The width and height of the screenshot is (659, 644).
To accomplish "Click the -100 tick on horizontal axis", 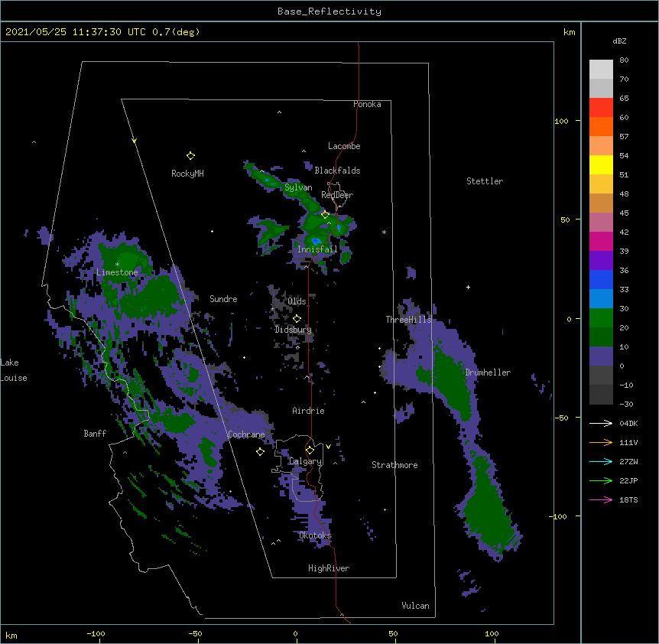I will tap(96, 633).
